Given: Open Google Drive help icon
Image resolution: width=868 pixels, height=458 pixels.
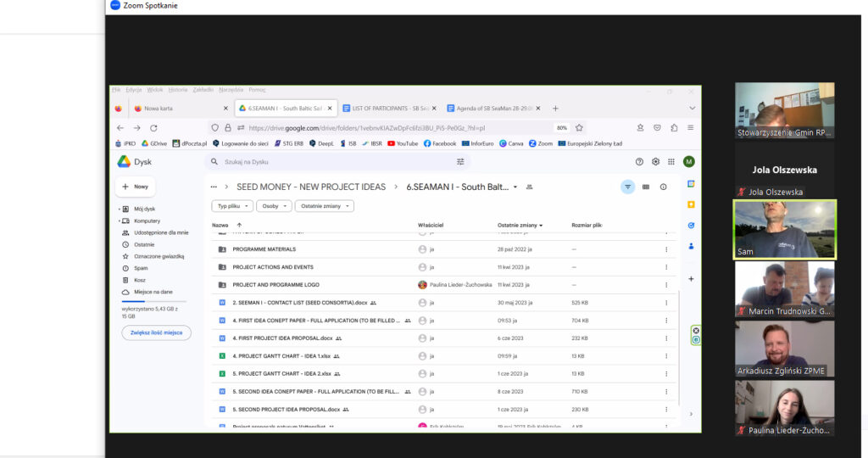Looking at the screenshot, I should point(639,162).
